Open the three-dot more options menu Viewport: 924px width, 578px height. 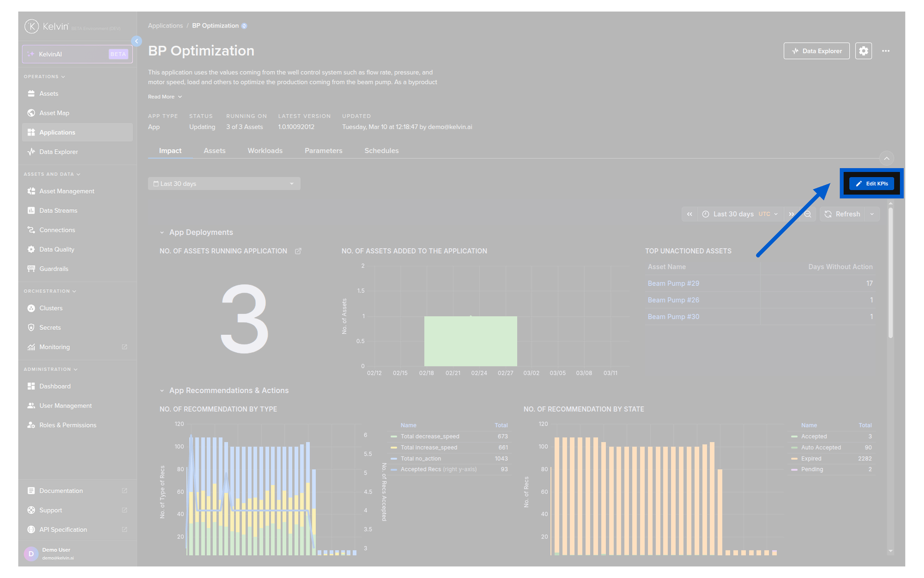[885, 51]
